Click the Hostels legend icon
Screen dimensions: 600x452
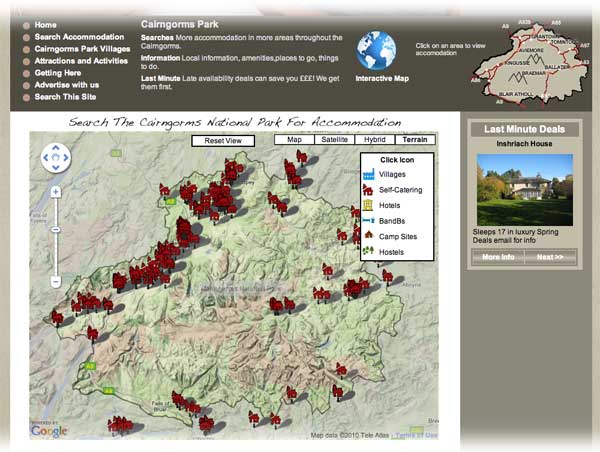click(x=368, y=251)
